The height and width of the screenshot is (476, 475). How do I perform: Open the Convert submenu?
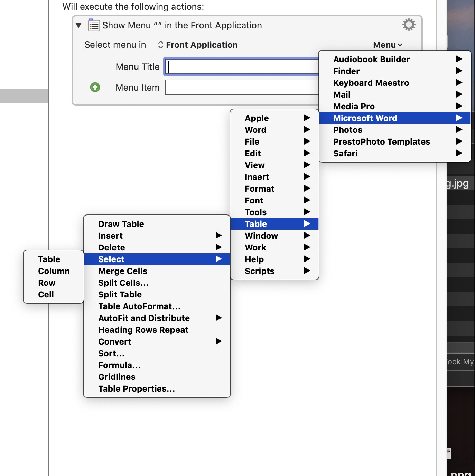click(157, 342)
